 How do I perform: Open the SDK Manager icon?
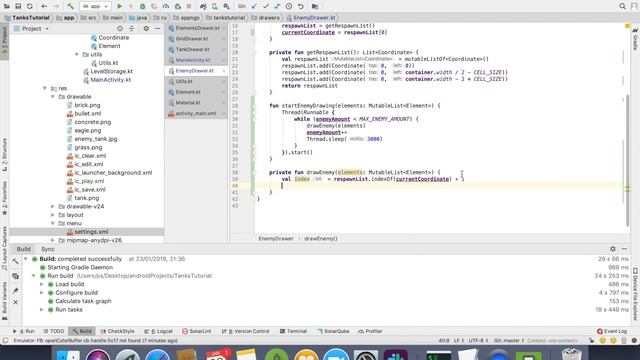tap(226, 6)
